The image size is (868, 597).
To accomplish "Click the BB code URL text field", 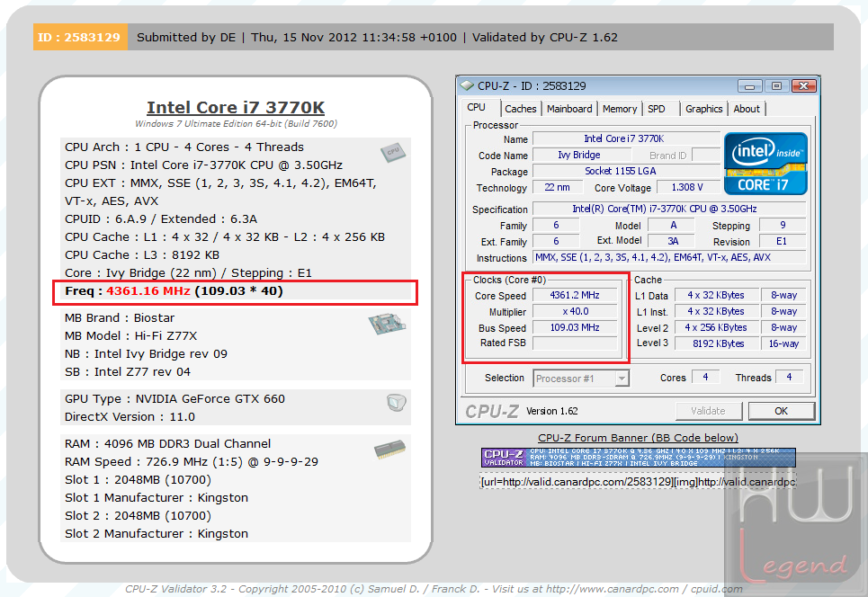I will 638,482.
